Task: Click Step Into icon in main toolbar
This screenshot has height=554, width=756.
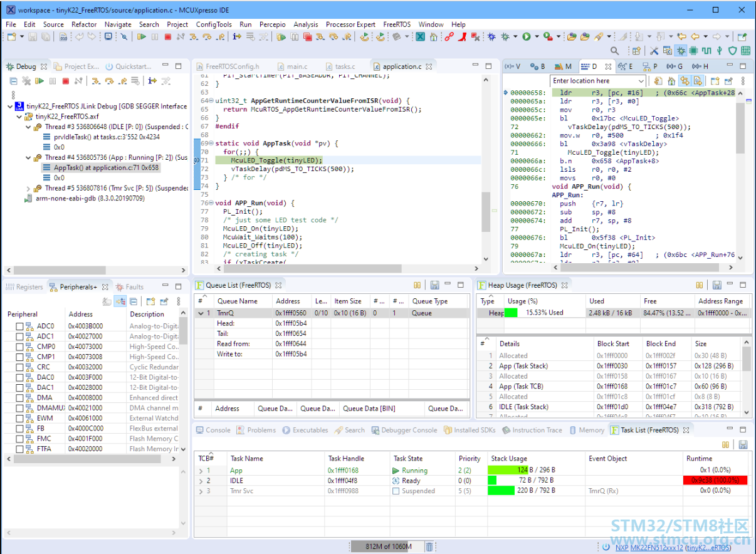Action: (194, 36)
